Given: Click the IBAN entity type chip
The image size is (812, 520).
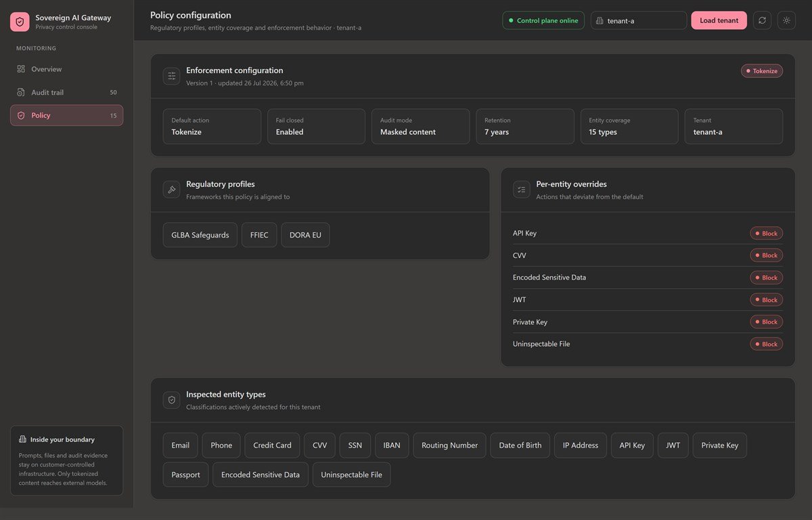Looking at the screenshot, I should 392,446.
